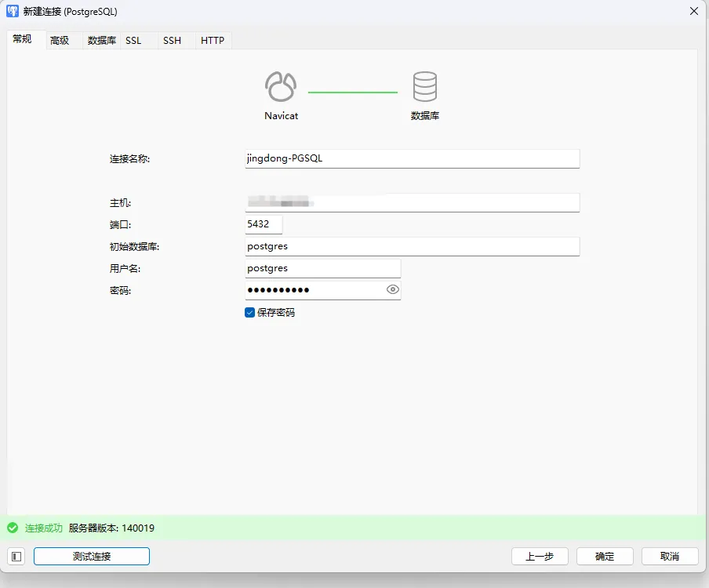Screen dimensions: 709x588
Task: Focus the 初始数据库 field
Action: [x=412, y=246]
